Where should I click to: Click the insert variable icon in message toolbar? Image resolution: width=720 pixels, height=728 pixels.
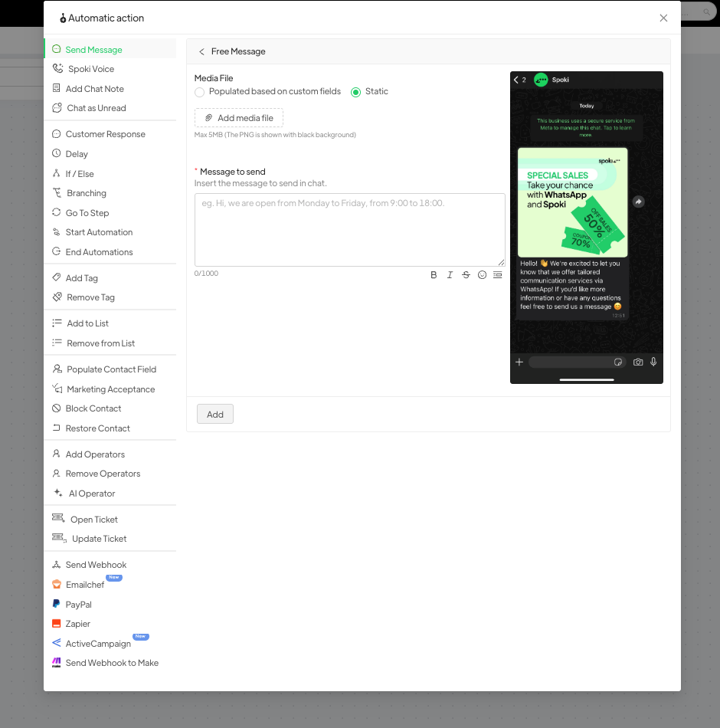[498, 275]
